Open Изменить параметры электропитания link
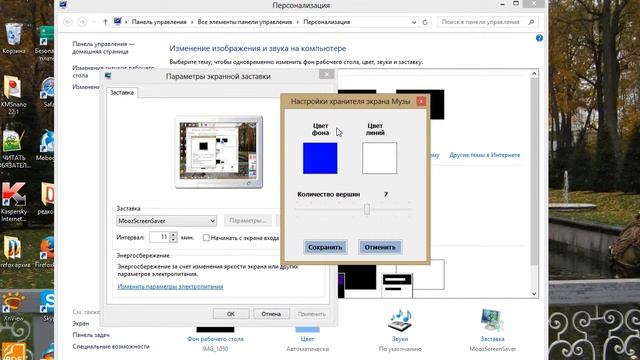 [x=170, y=287]
